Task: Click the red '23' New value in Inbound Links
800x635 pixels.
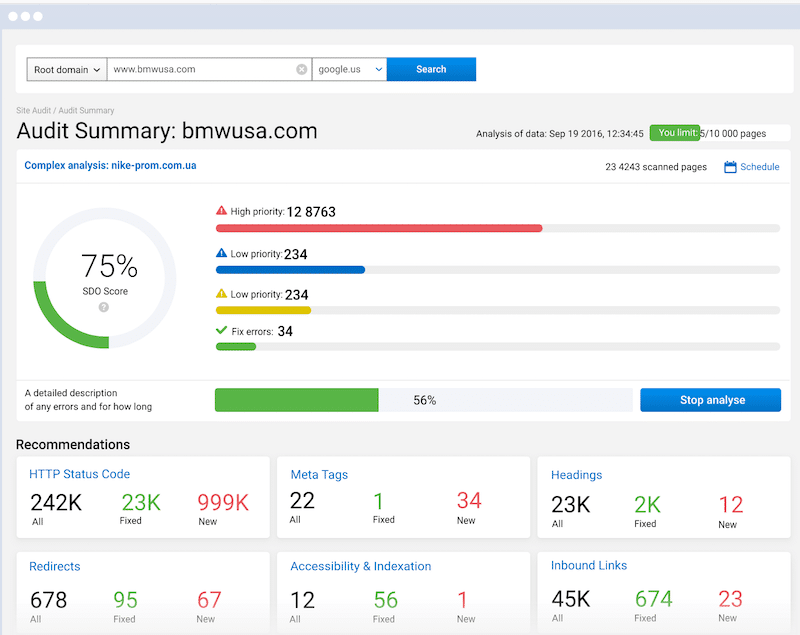Action: click(730, 599)
